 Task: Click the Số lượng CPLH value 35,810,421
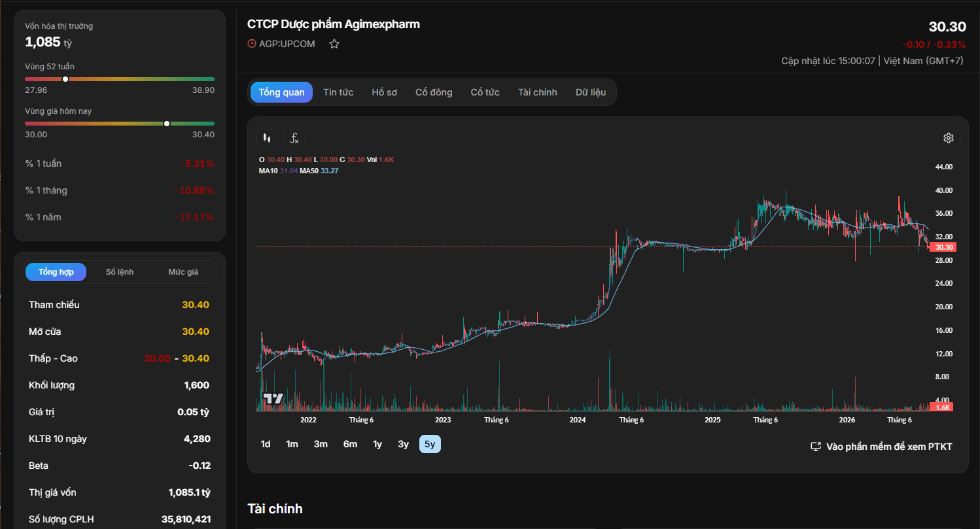186,519
